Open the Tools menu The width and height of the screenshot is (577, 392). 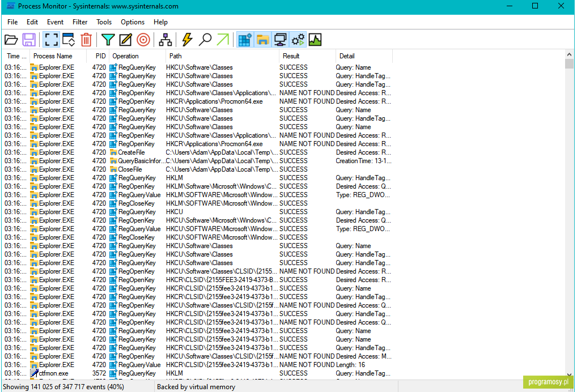[104, 22]
